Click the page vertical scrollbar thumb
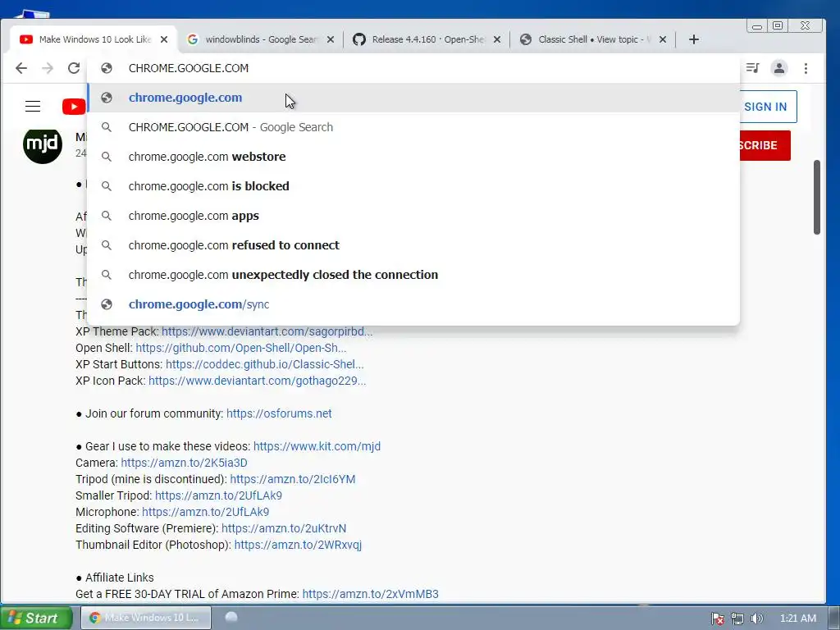Viewport: 840px width, 630px height. click(817, 197)
